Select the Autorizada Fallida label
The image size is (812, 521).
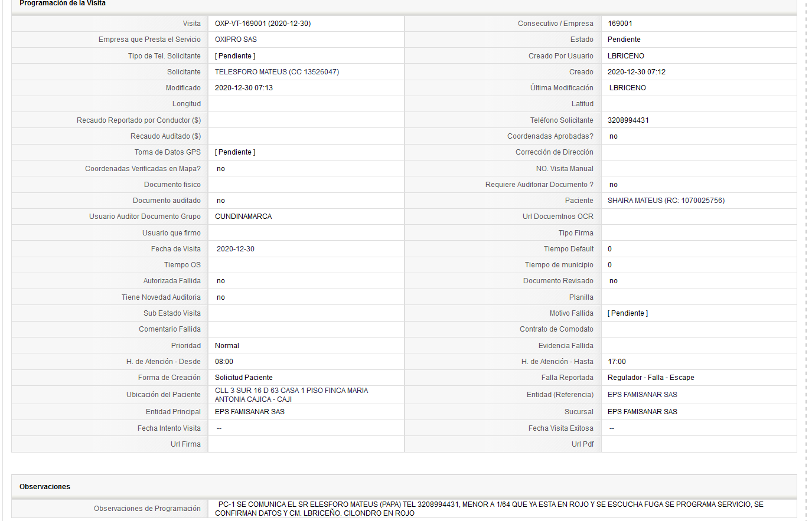coord(172,281)
